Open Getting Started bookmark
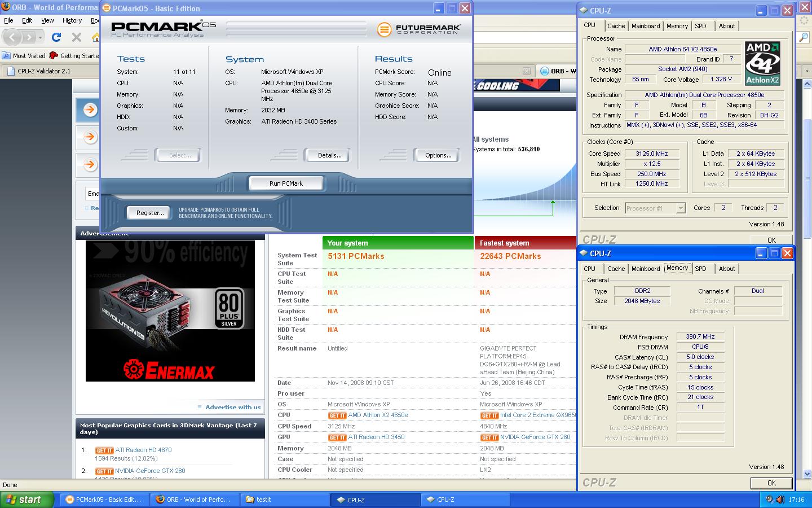The image size is (812, 508). pos(74,55)
